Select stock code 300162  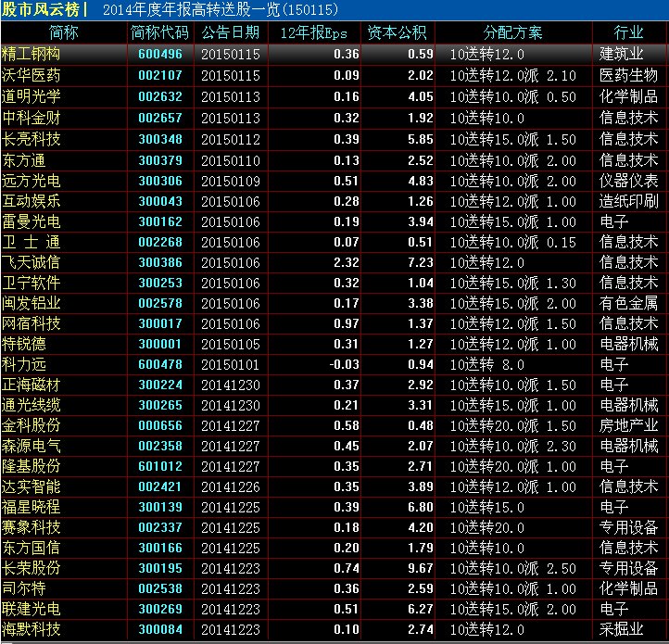click(x=160, y=221)
